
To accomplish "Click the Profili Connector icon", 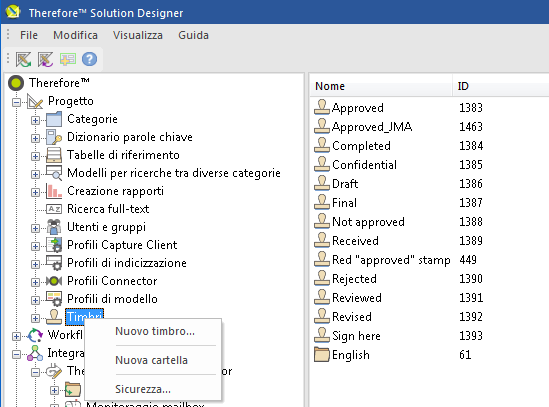I will pyautogui.click(x=54, y=281).
